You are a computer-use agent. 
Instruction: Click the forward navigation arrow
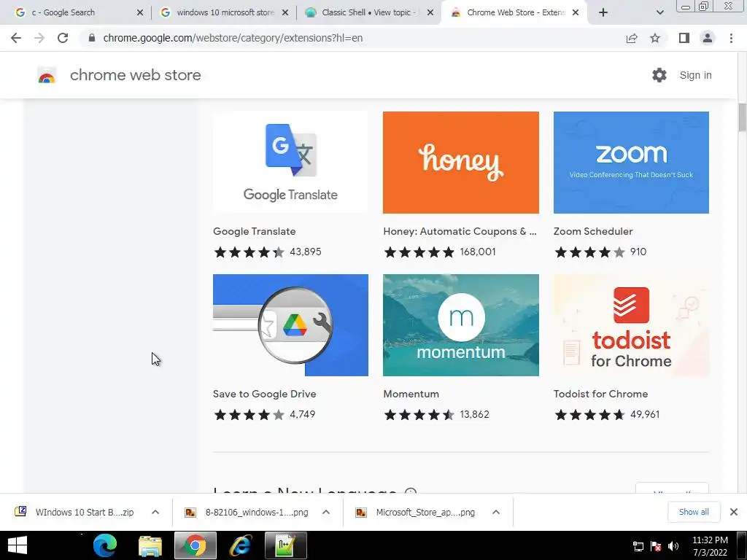39,38
